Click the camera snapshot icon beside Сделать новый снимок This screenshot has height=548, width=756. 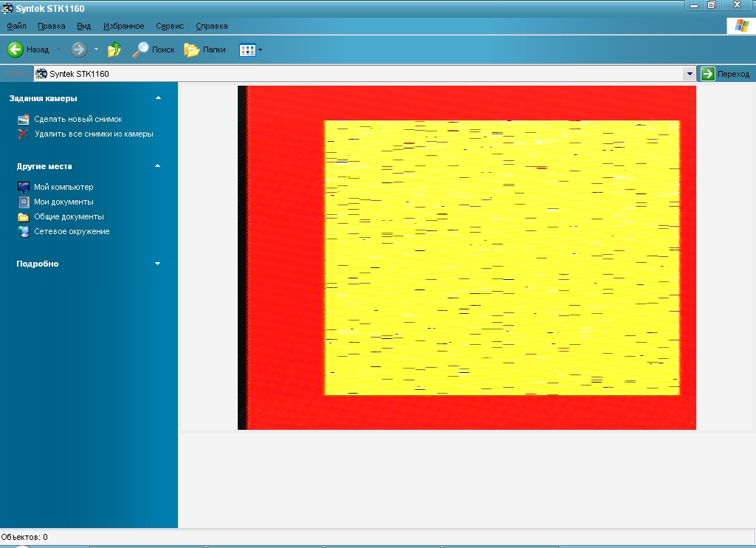pos(23,119)
